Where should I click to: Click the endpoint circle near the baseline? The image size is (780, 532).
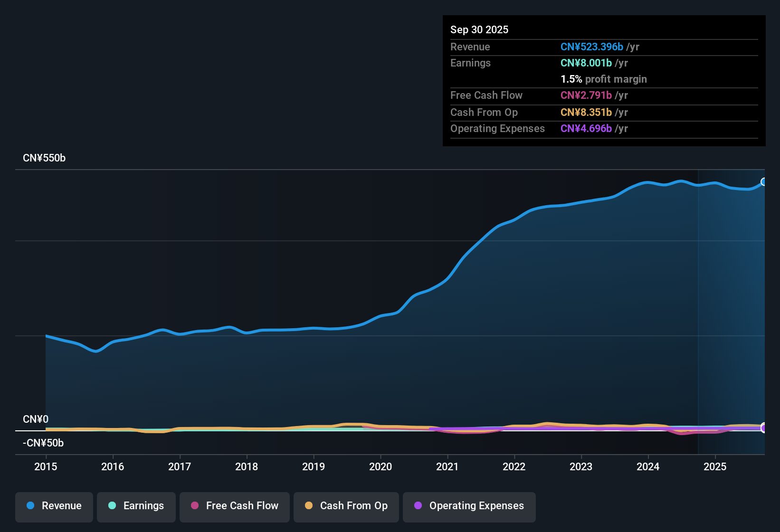[x=764, y=427]
